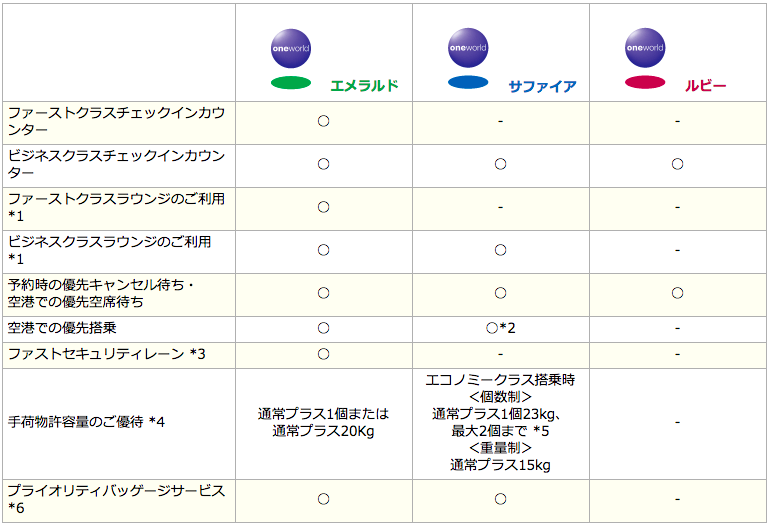Click the green エメラルド tier label
This screenshot has width=770, height=524.
pos(364,86)
